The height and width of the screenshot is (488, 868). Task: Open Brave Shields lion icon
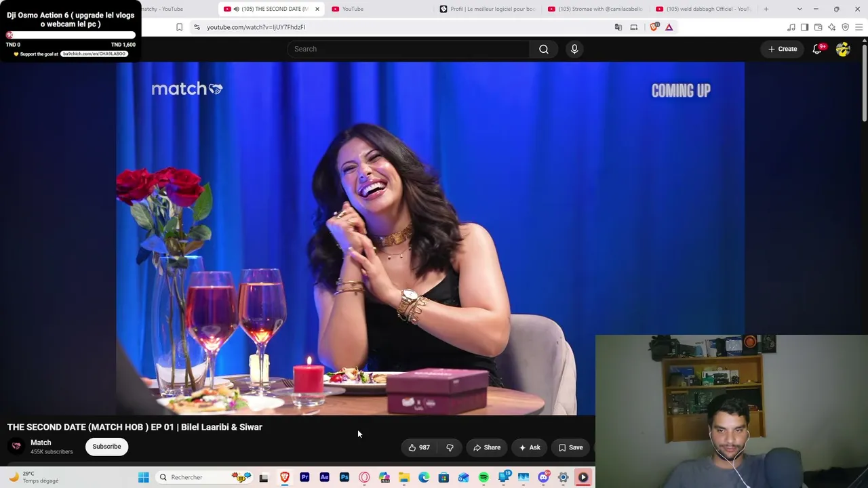click(x=654, y=27)
